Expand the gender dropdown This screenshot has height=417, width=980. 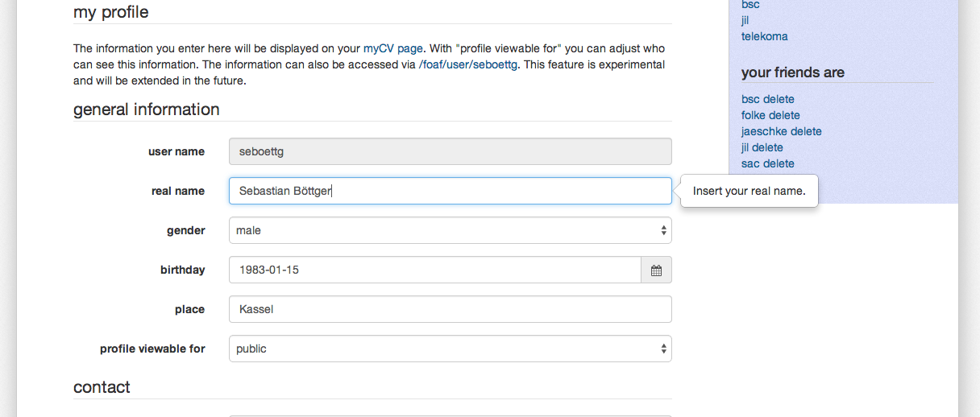pyautogui.click(x=450, y=230)
